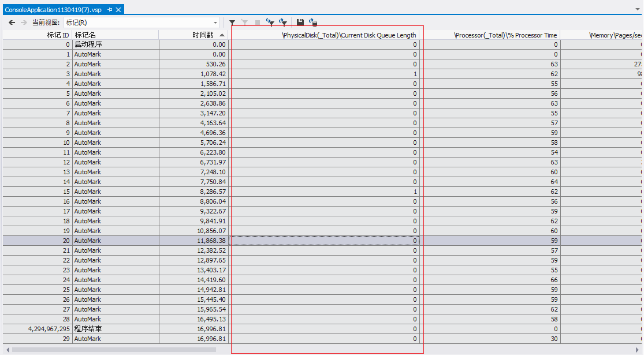644x356 pixels.
Task: Click the save disk icon in toolbar
Action: point(300,23)
